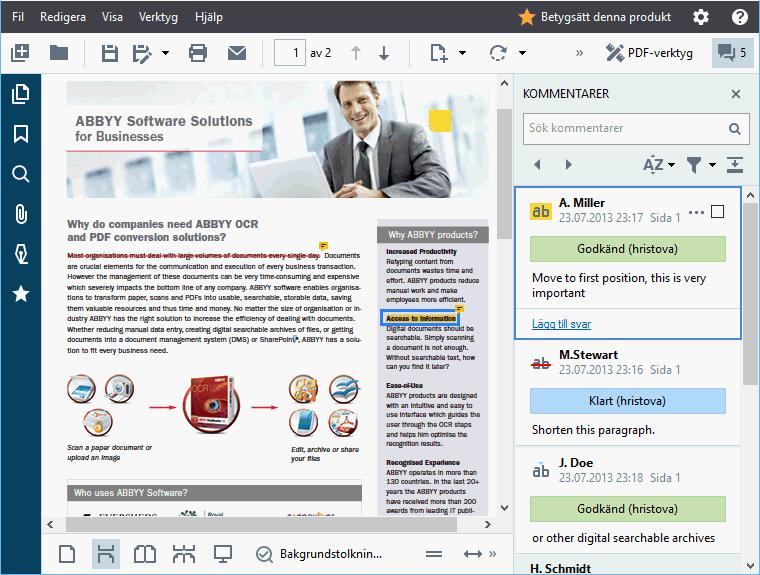760x575 pixels.
Task: Open the Visa menu
Action: coord(112,17)
